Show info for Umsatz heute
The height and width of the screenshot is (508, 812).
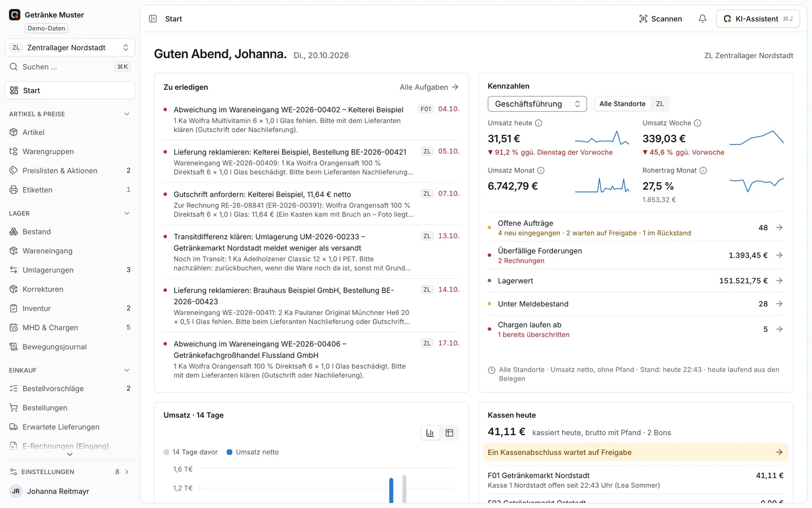coord(539,123)
